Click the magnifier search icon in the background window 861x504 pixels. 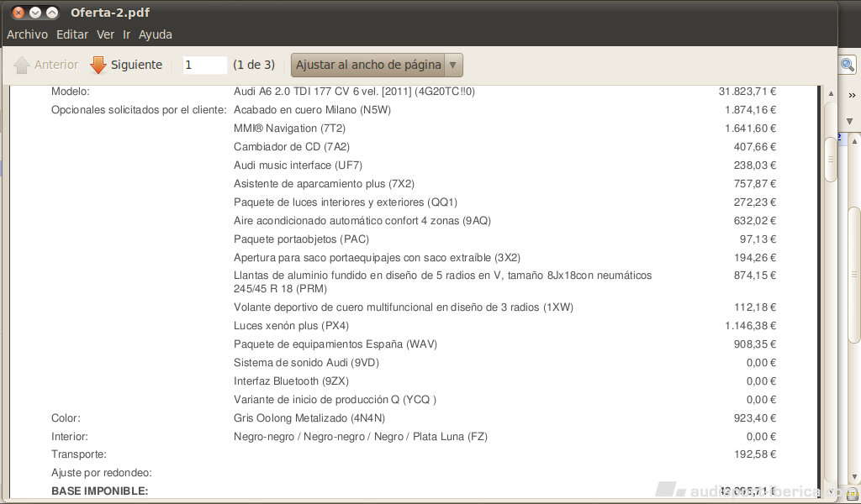pos(848,65)
